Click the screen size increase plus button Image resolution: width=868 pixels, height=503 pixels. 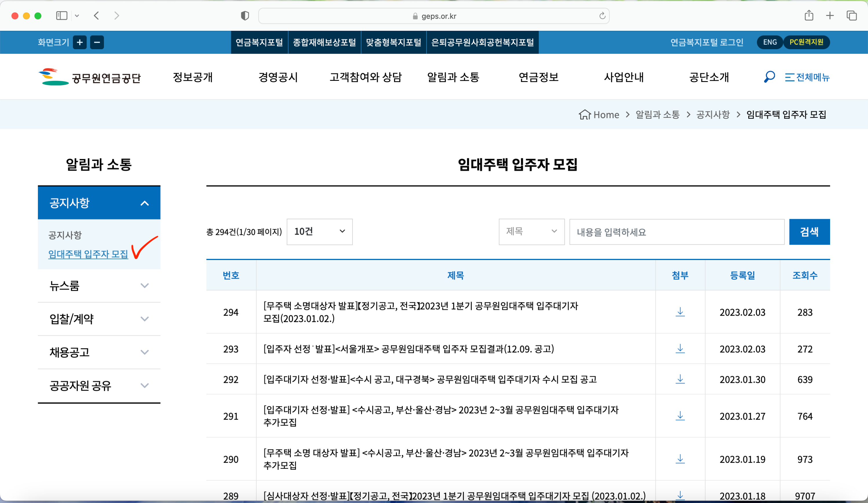[80, 42]
